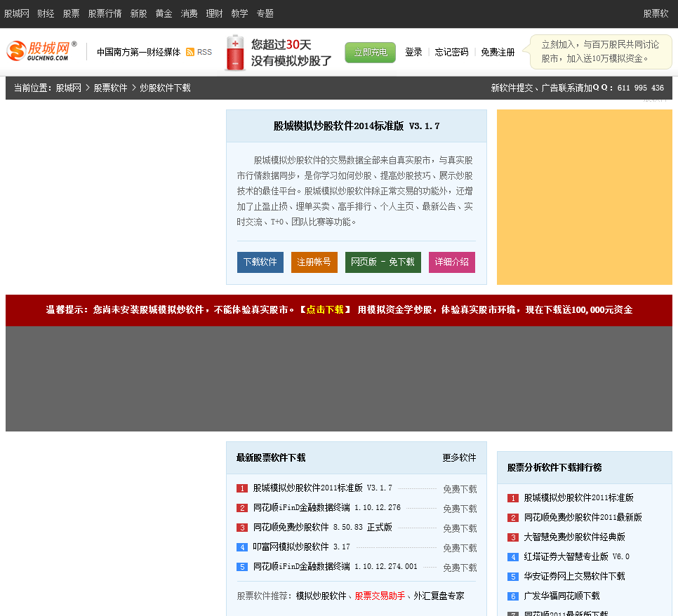678x616 pixels.
Task: Open 更多软件 link
Action: (459, 457)
